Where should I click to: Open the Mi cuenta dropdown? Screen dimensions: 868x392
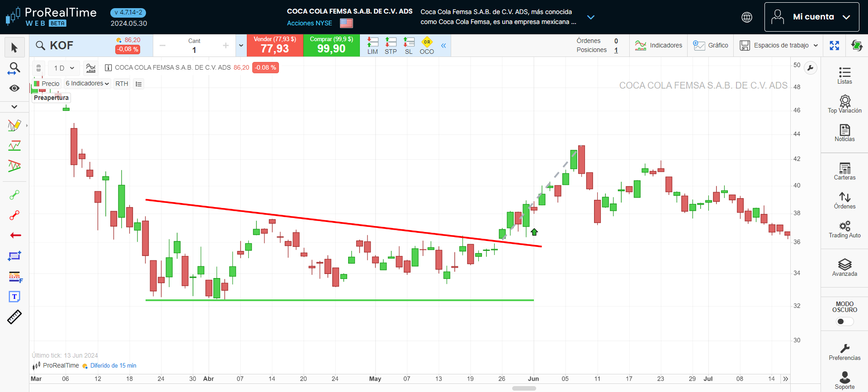pyautogui.click(x=811, y=17)
